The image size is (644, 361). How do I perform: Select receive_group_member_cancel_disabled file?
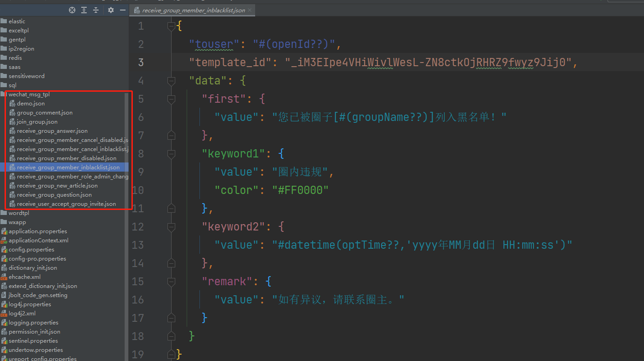click(x=73, y=140)
